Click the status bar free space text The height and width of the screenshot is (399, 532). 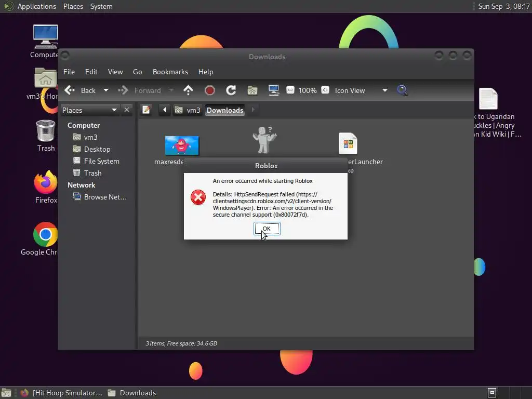tap(181, 343)
